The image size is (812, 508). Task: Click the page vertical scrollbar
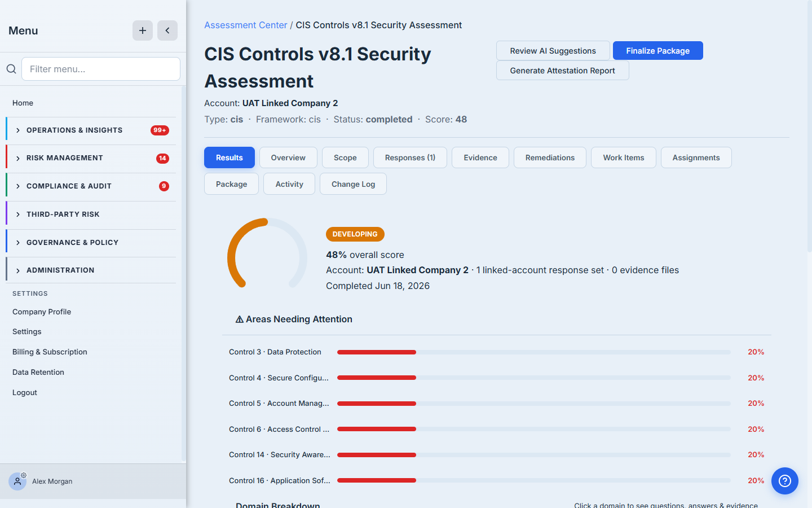[810, 127]
